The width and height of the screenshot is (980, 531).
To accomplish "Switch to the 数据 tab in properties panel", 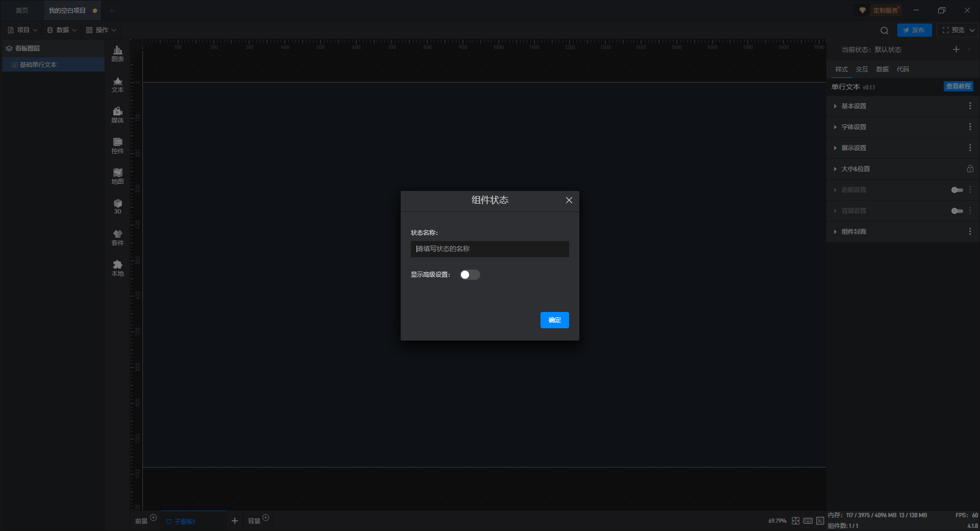I will point(882,69).
